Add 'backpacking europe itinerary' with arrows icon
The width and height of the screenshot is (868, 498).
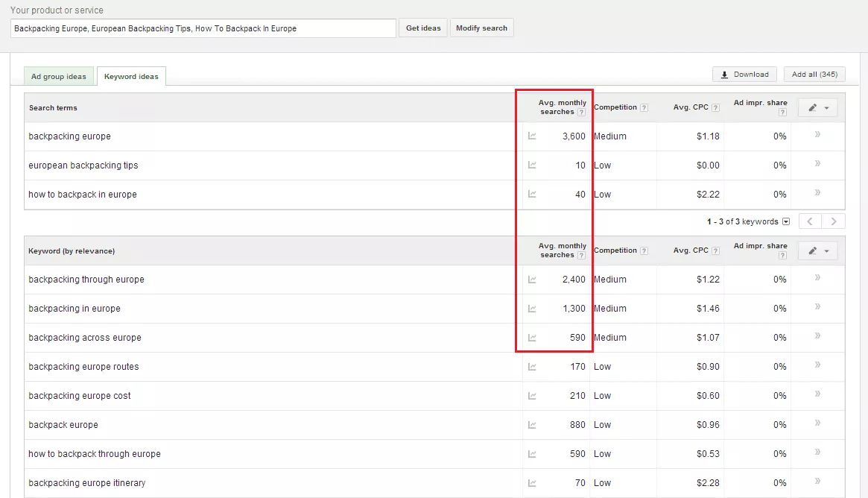click(x=817, y=482)
